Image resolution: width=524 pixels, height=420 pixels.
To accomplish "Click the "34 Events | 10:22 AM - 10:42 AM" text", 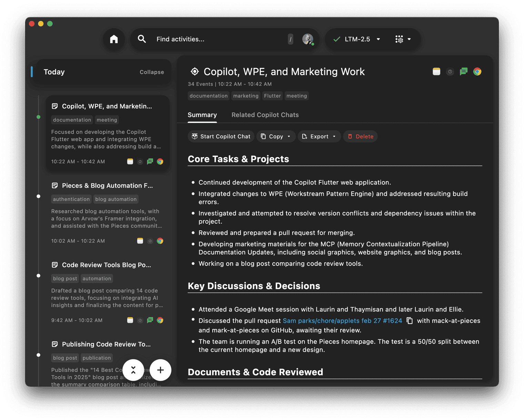I will (x=230, y=84).
